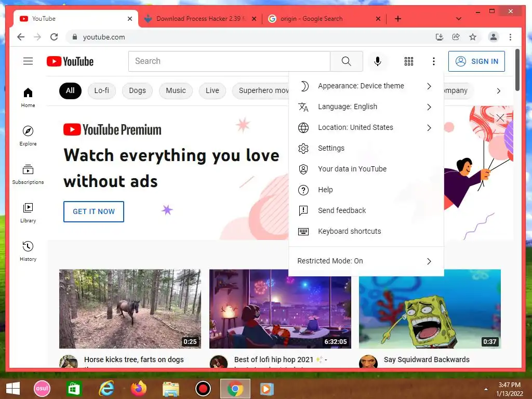Open Explore in the sidebar
The image size is (532, 399).
[x=28, y=136]
